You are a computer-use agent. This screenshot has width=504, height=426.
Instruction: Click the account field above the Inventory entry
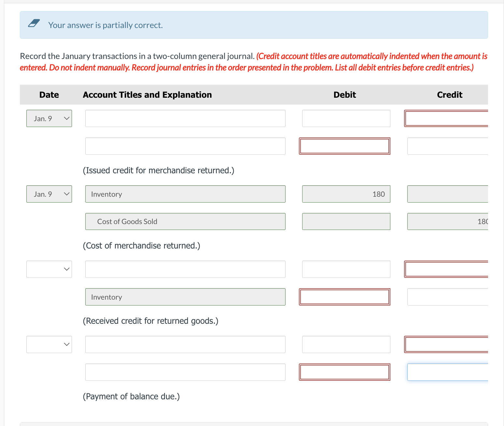(x=185, y=269)
